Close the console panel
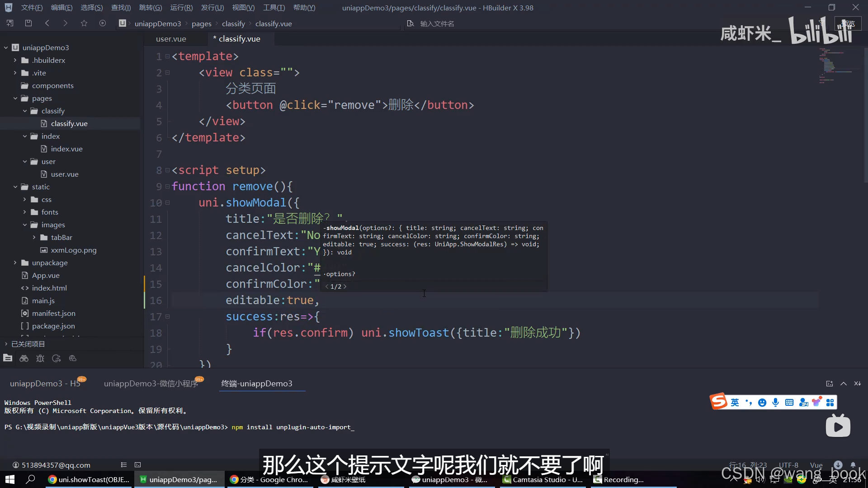 pyautogui.click(x=858, y=384)
